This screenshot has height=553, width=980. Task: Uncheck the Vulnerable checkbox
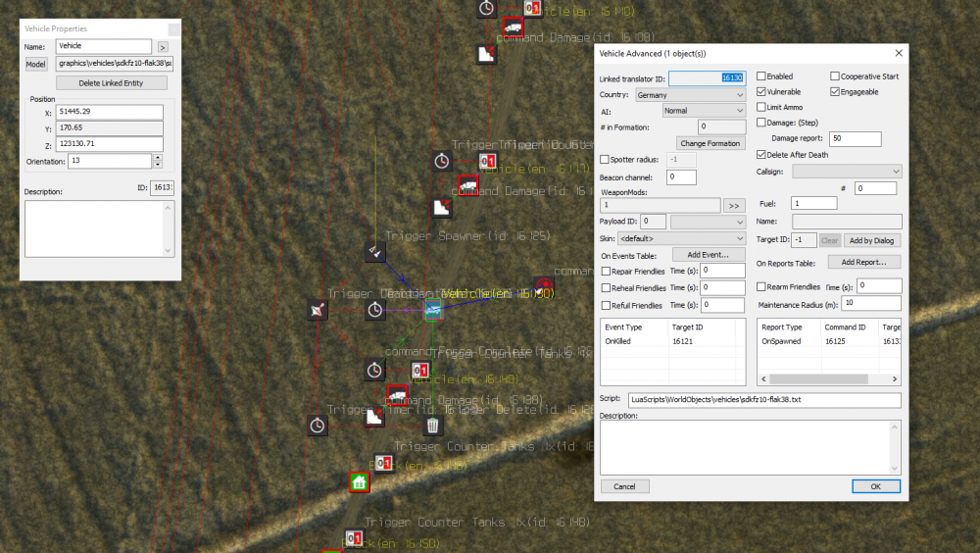[761, 92]
